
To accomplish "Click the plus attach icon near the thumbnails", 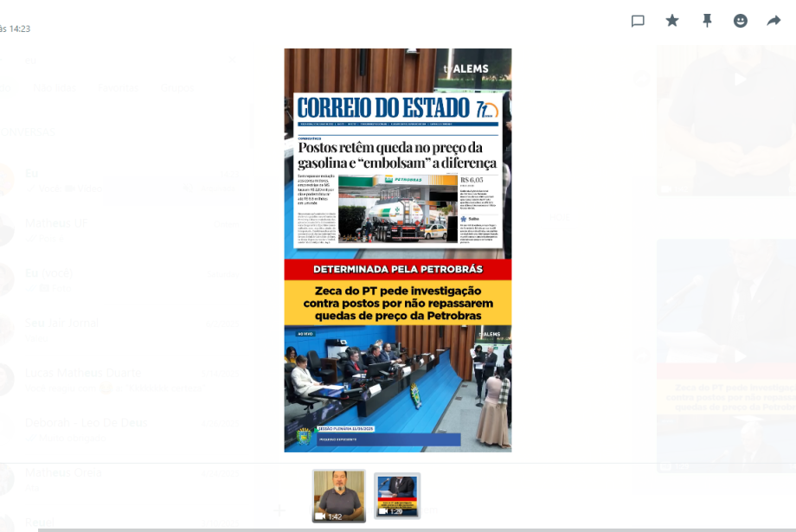I will [x=279, y=510].
